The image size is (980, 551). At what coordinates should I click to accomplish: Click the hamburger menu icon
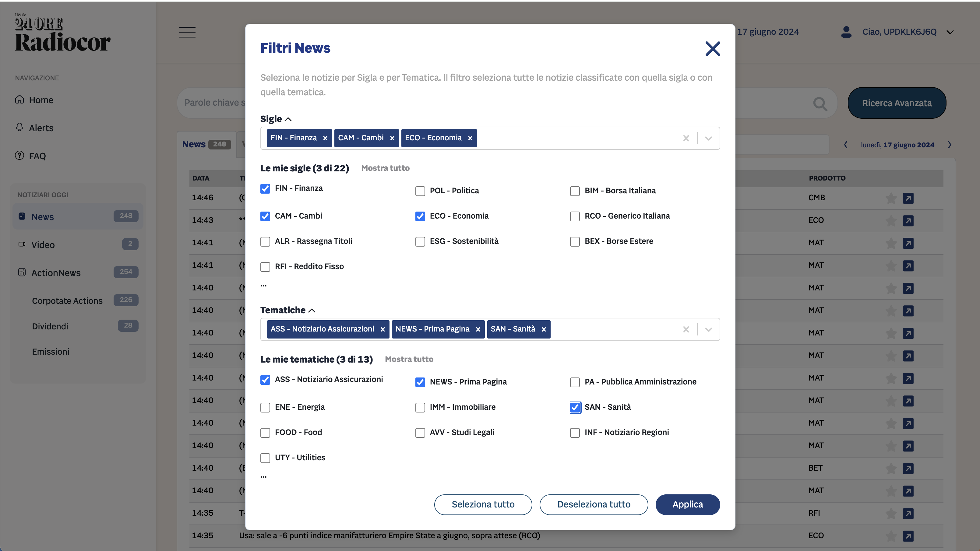[187, 32]
